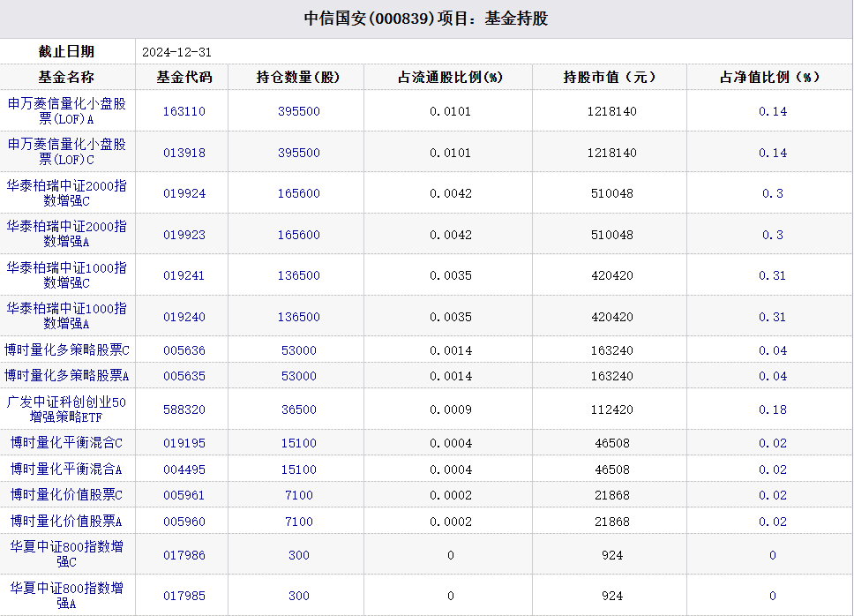The height and width of the screenshot is (616, 854).
Task: Open fund link 华泰柏瑞中证2000指数增强A
Action: 67,234
